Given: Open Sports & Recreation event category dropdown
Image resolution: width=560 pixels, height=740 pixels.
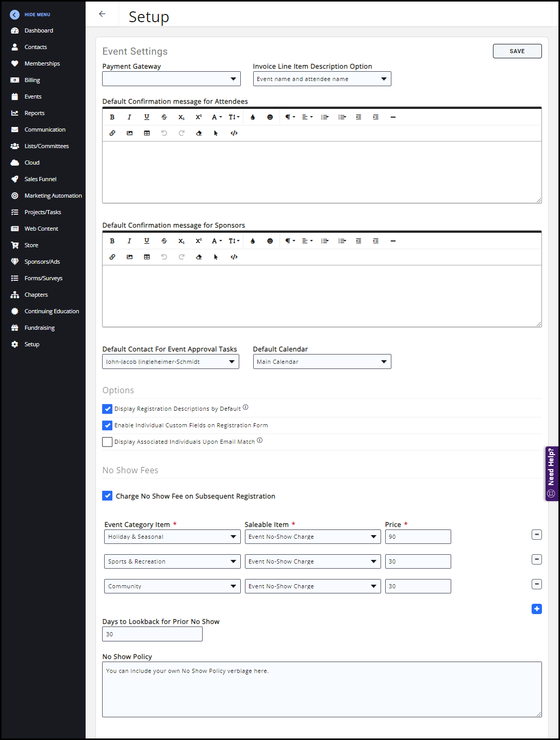Looking at the screenshot, I should point(172,561).
